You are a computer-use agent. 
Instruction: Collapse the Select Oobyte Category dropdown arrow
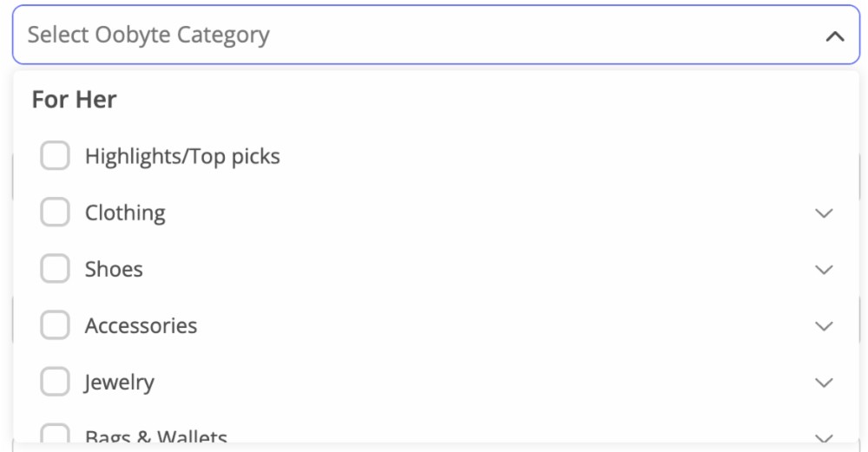[834, 36]
